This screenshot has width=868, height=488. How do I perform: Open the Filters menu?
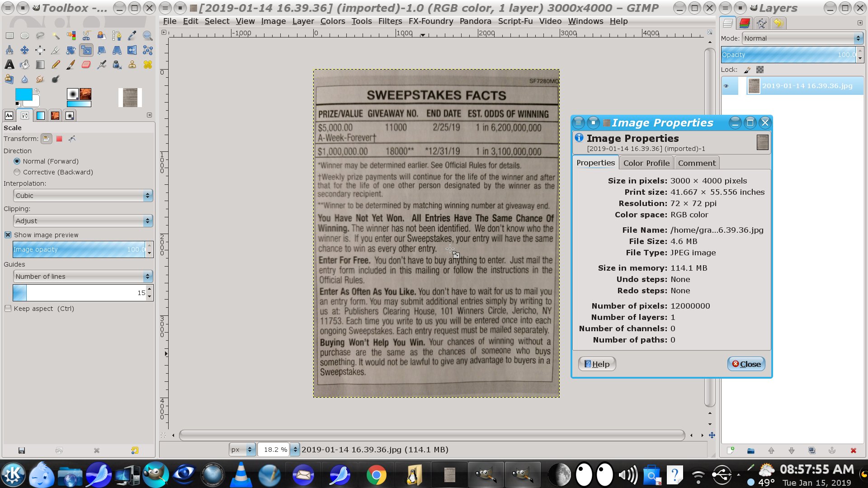pos(390,21)
